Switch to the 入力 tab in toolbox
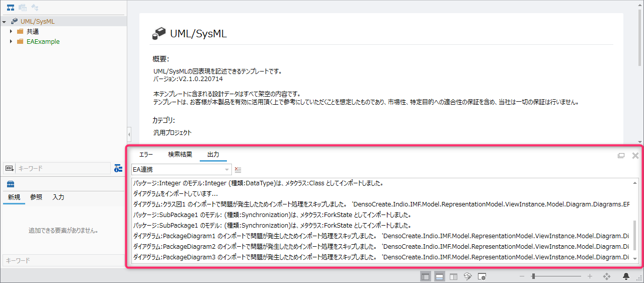 coord(58,197)
